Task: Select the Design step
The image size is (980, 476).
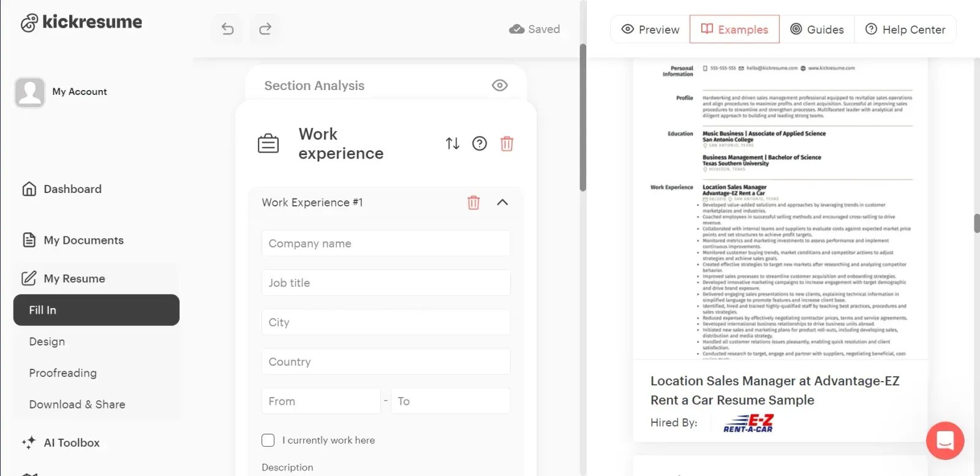Action: click(x=47, y=341)
